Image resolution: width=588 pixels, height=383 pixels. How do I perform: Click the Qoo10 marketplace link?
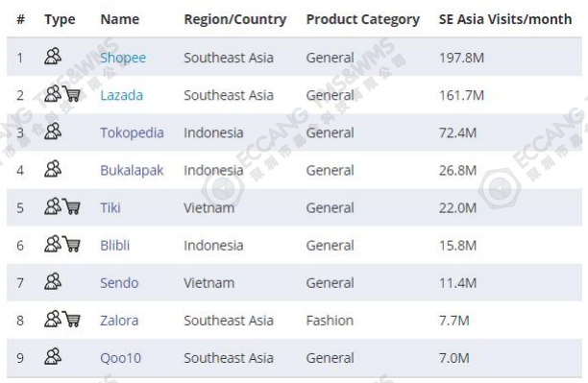(x=121, y=358)
